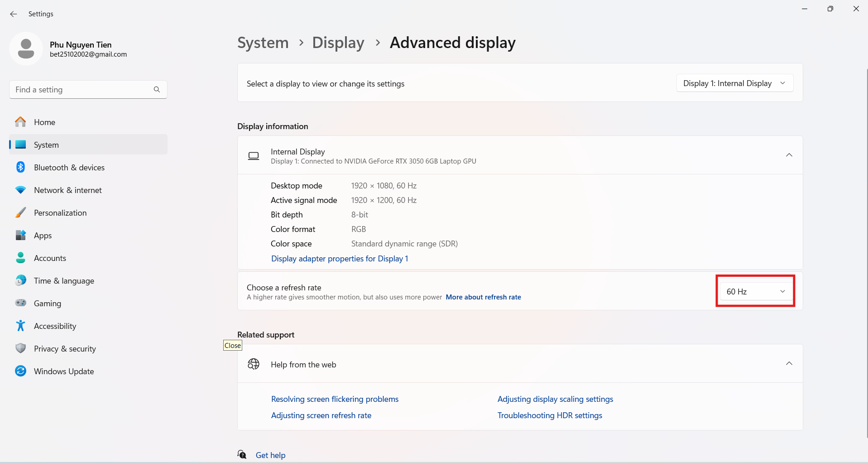Screen dimensions: 868x463
Task: Click the Internal Display laptop icon
Action: click(x=254, y=156)
